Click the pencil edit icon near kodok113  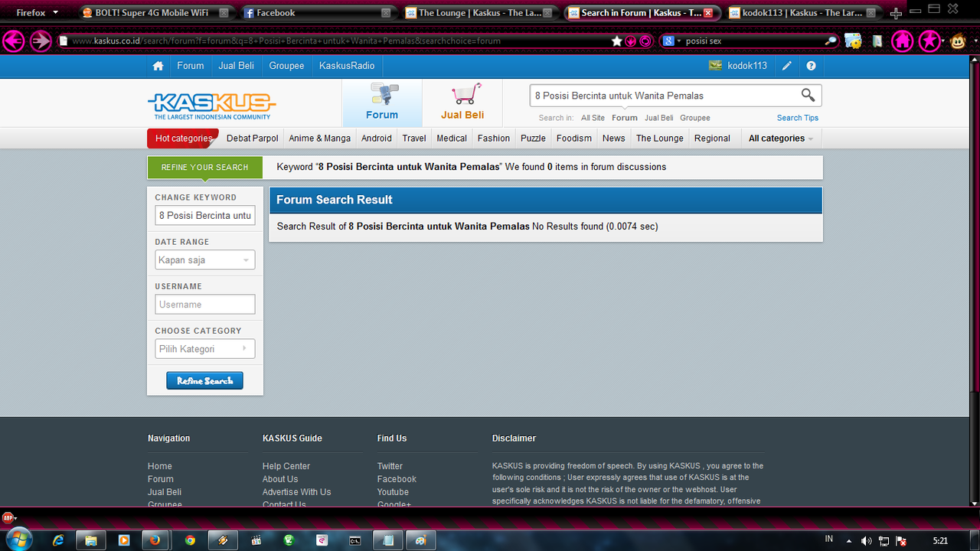[x=786, y=66]
